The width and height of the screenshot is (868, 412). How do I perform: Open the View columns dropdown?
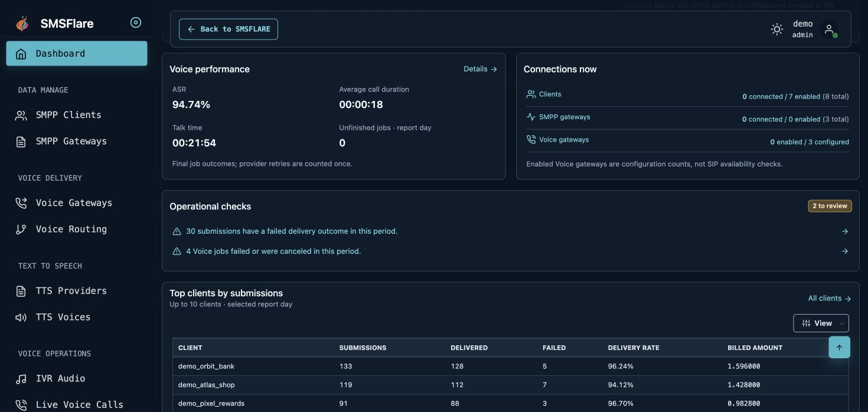pyautogui.click(x=821, y=323)
